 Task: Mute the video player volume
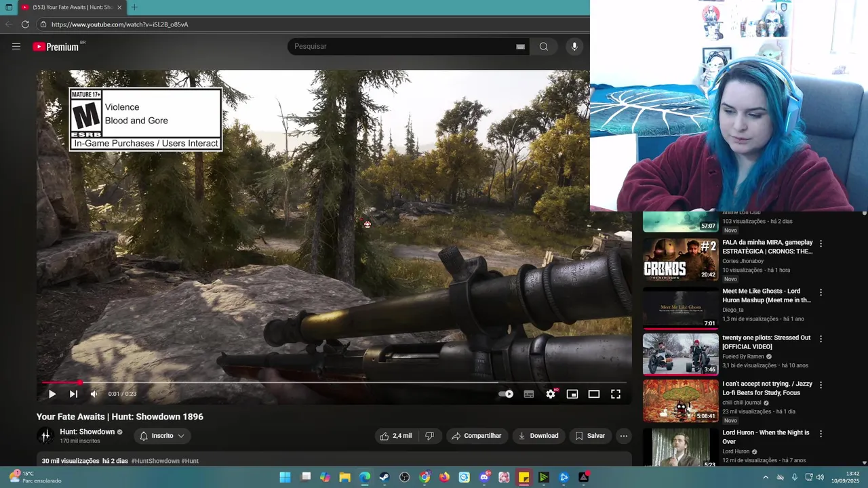[x=94, y=394]
